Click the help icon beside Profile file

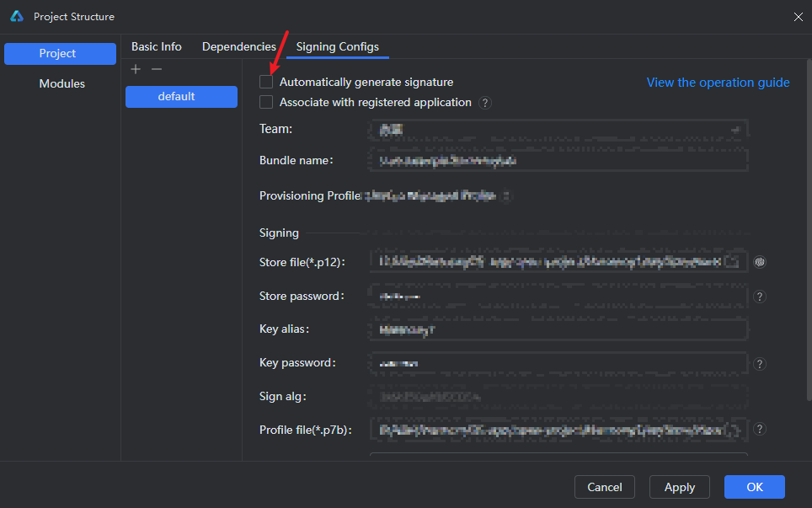click(759, 430)
